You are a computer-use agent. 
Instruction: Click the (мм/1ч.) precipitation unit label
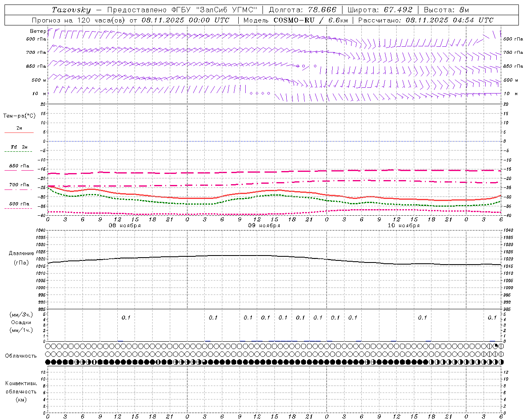(21, 330)
